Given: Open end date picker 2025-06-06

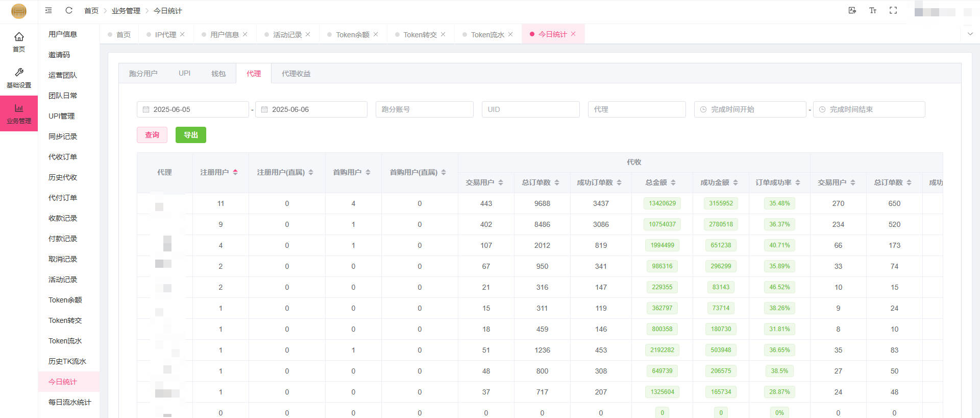Looking at the screenshot, I should [311, 109].
